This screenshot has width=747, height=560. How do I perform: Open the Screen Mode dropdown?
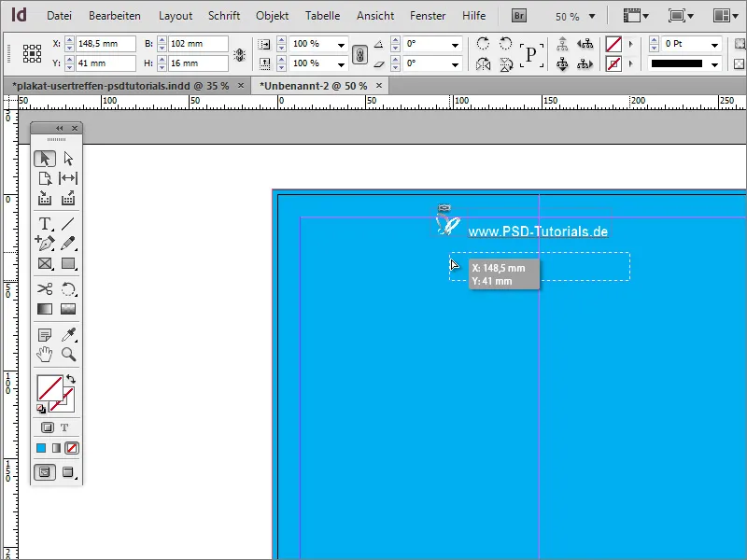pos(681,16)
